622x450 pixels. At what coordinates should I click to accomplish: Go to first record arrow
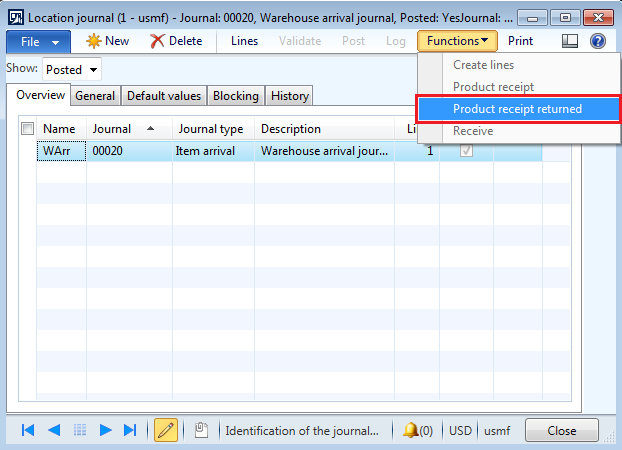point(28,430)
